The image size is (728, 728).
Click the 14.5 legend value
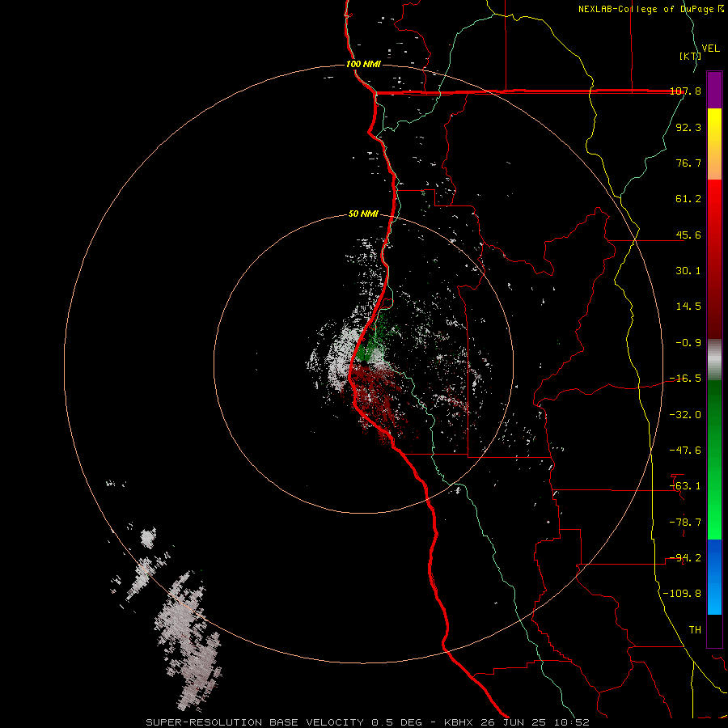(x=688, y=307)
